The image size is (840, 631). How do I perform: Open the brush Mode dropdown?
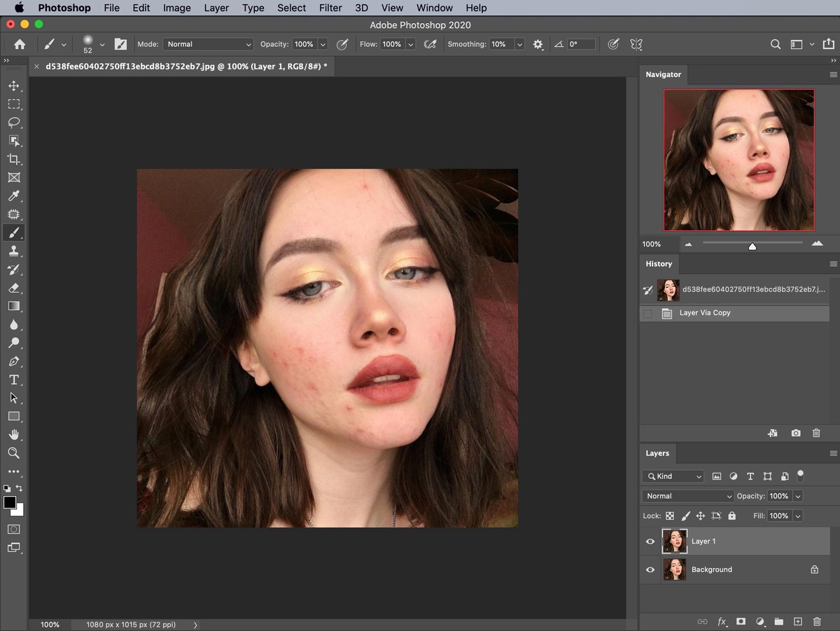click(x=208, y=44)
